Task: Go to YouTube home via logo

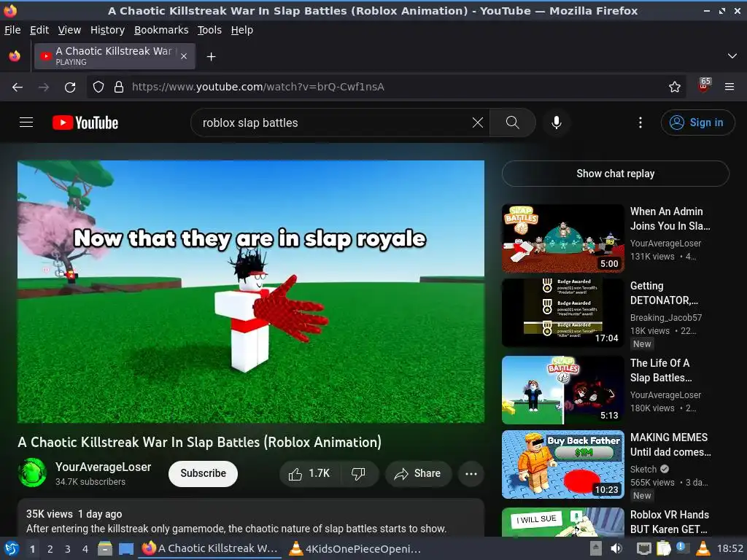Action: pyautogui.click(x=85, y=122)
